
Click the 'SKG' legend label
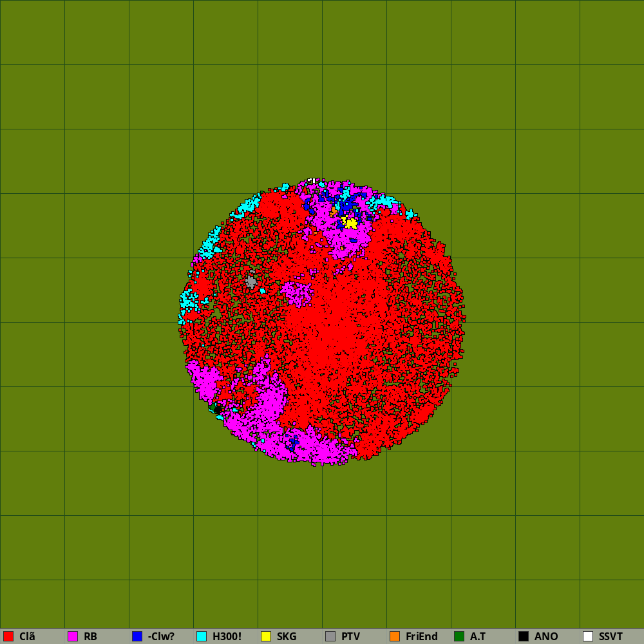coord(287,636)
